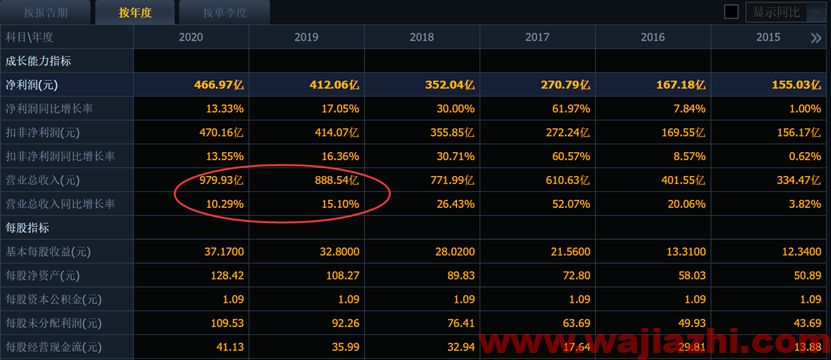Click the 2019 column header
This screenshot has width=831, height=360.
tap(306, 37)
